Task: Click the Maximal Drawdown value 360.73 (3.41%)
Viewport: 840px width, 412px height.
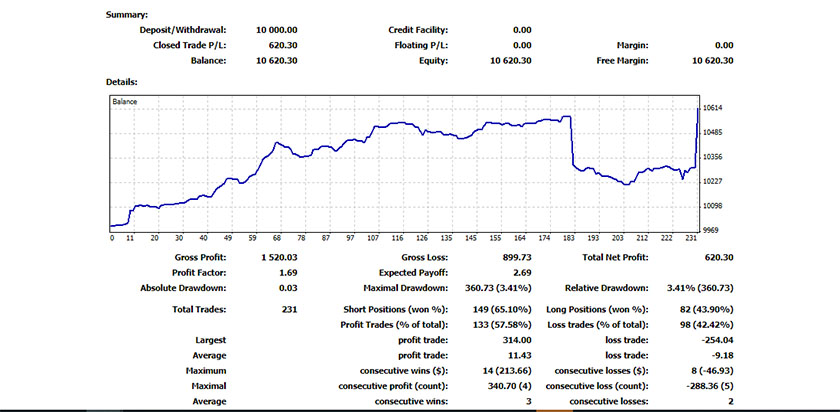Action: 494,288
